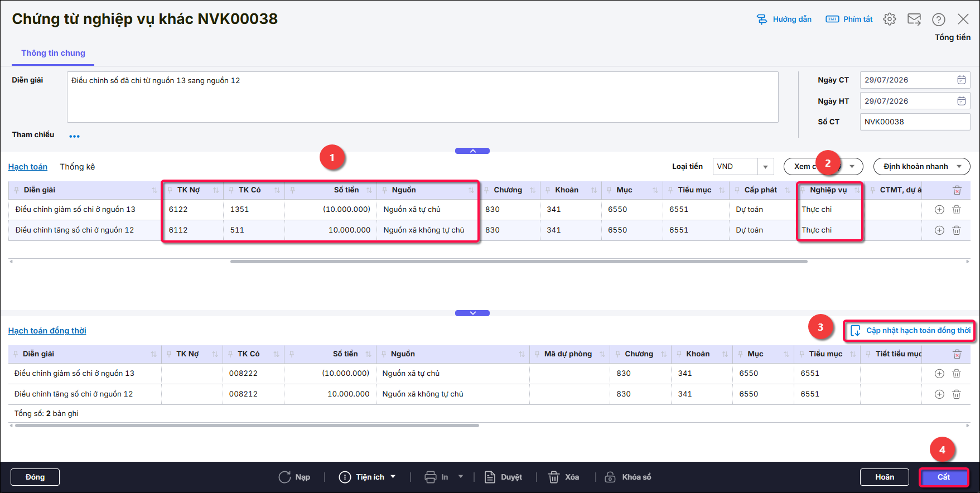Select TK Có cell 008222
Screen dimensions: 980x493
tap(253, 374)
